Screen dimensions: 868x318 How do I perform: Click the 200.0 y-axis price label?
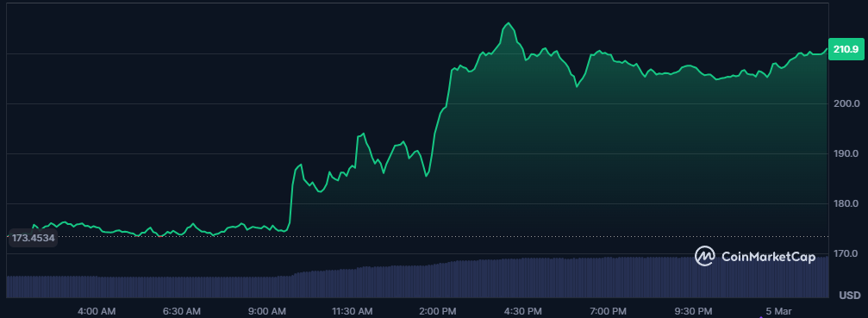click(x=847, y=104)
